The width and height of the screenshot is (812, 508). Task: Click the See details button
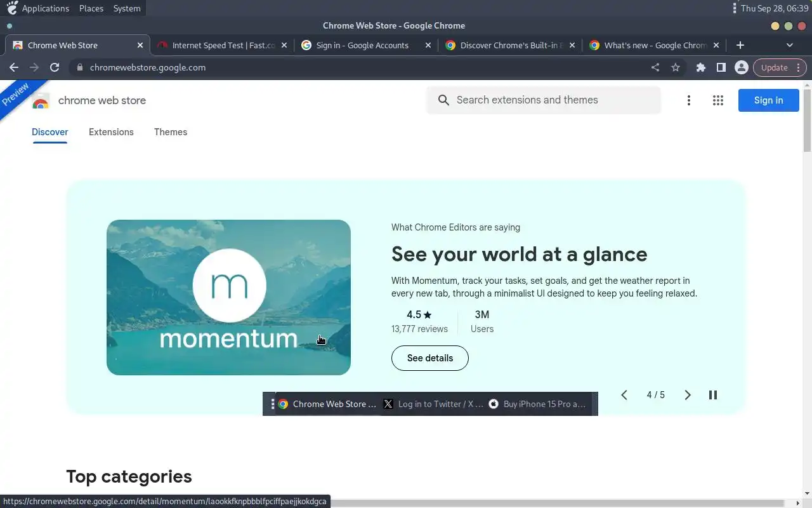[x=430, y=358]
